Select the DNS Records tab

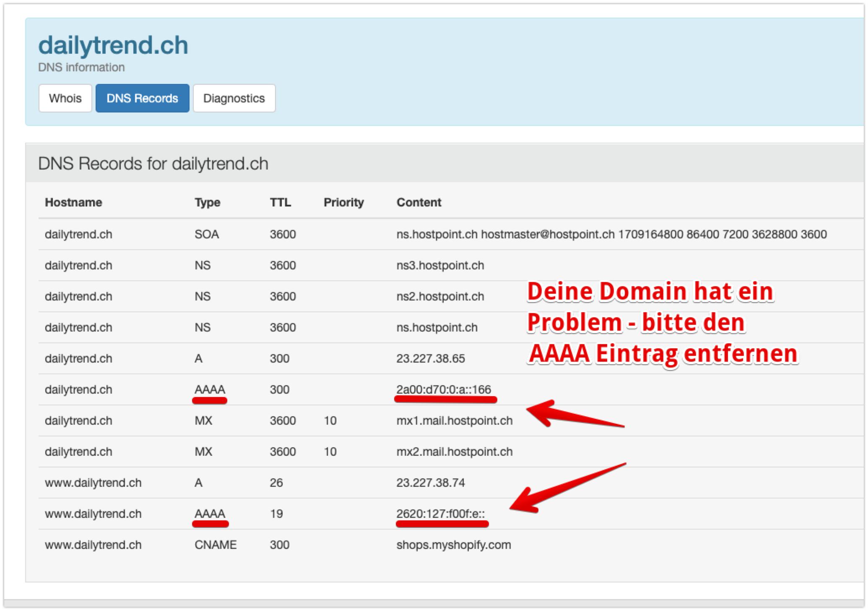142,98
